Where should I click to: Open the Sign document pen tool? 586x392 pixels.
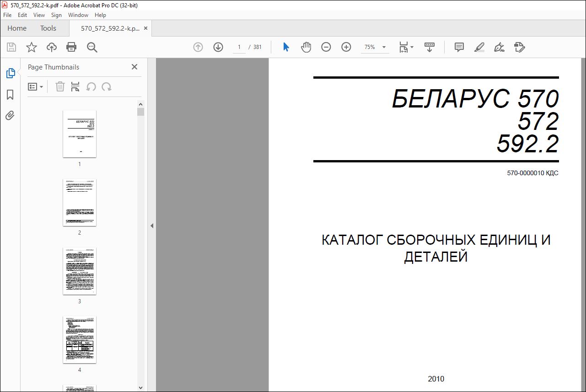point(500,47)
